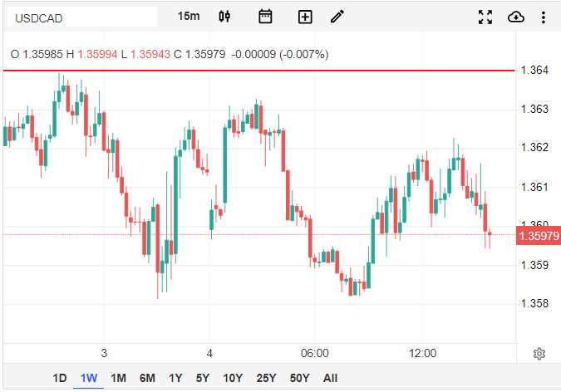Open the chart type candlestick selector
Screen dimensions: 561x392
224,17
